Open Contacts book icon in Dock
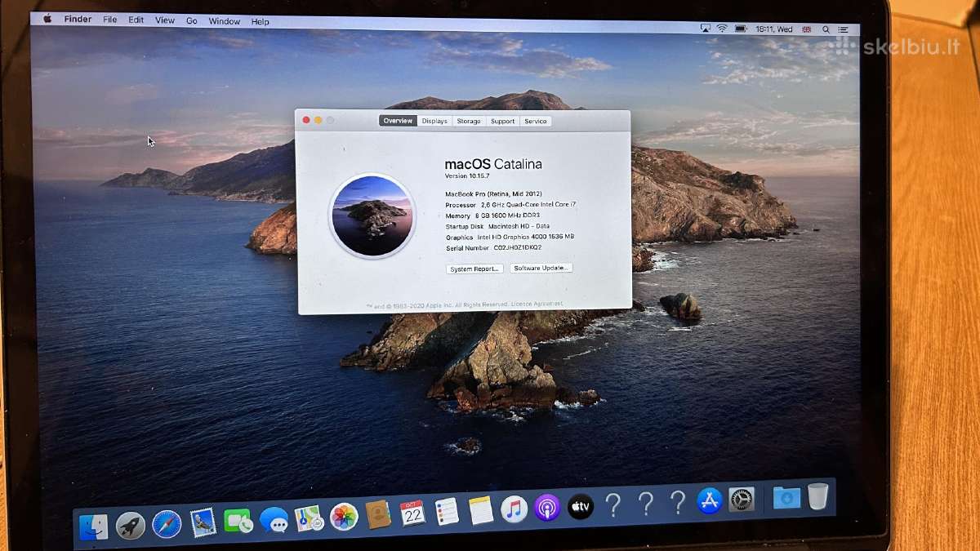The height and width of the screenshot is (551, 980). [x=378, y=514]
